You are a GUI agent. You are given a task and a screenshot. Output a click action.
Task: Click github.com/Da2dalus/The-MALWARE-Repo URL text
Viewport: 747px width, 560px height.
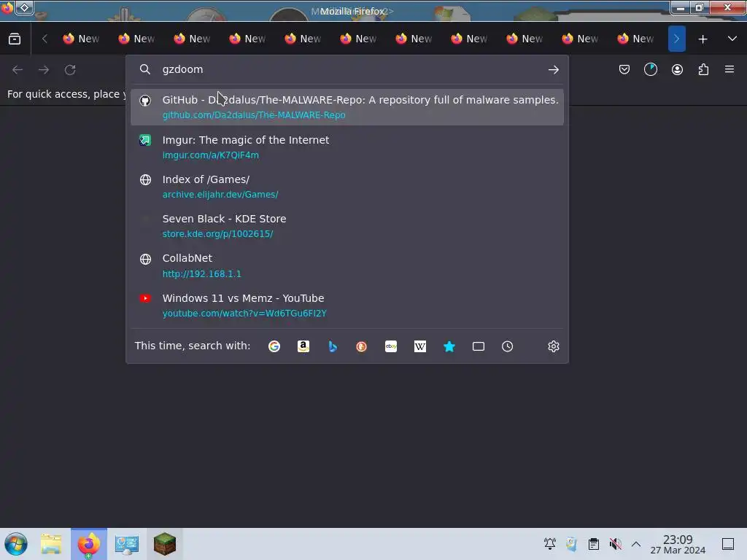[x=253, y=114]
